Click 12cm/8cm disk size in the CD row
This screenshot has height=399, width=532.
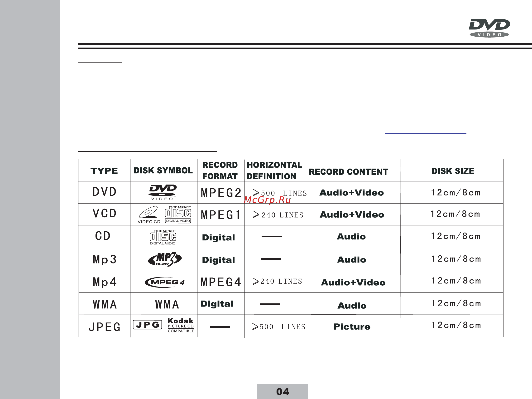pyautogui.click(x=456, y=236)
